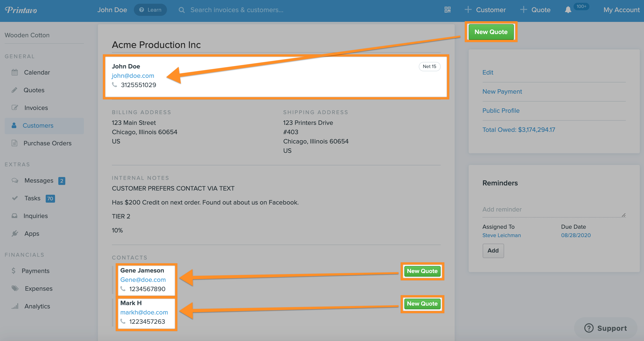Viewport: 644px width, 341px height.
Task: Open the Support help widget
Action: 606,328
